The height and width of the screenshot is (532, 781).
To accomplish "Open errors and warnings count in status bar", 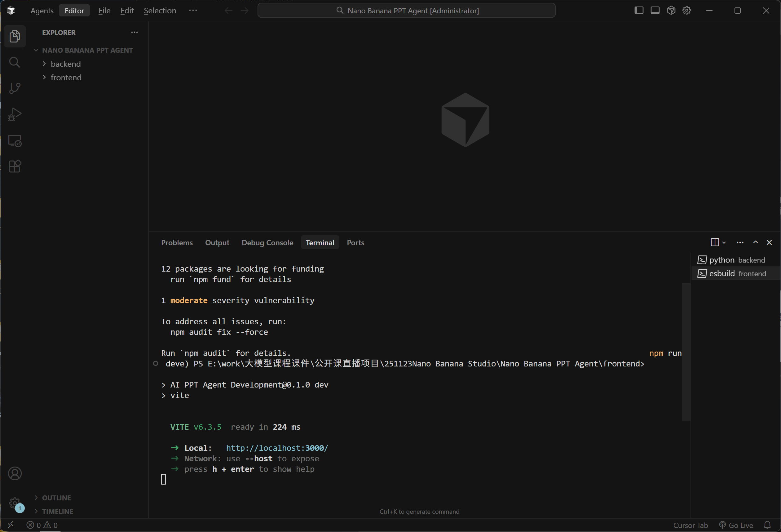I will tap(42, 525).
